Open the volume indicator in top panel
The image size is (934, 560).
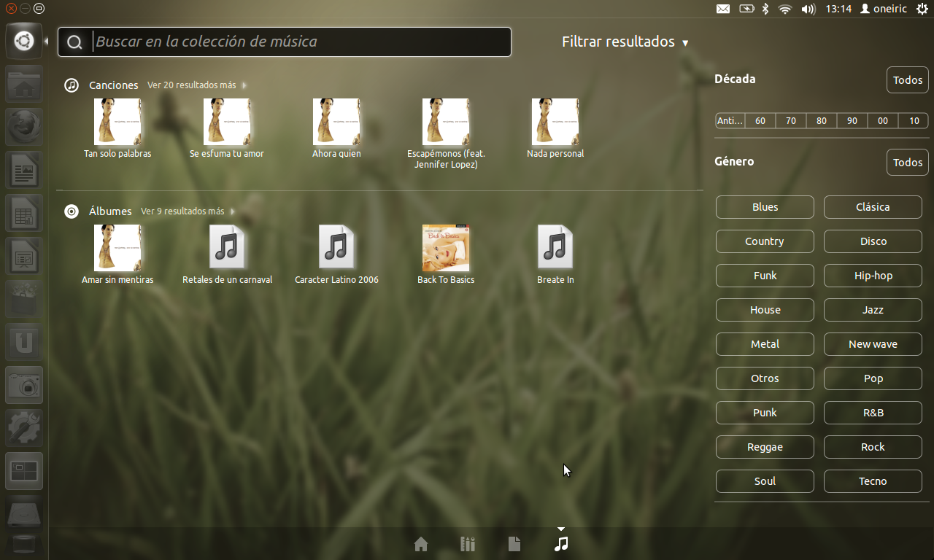(808, 9)
